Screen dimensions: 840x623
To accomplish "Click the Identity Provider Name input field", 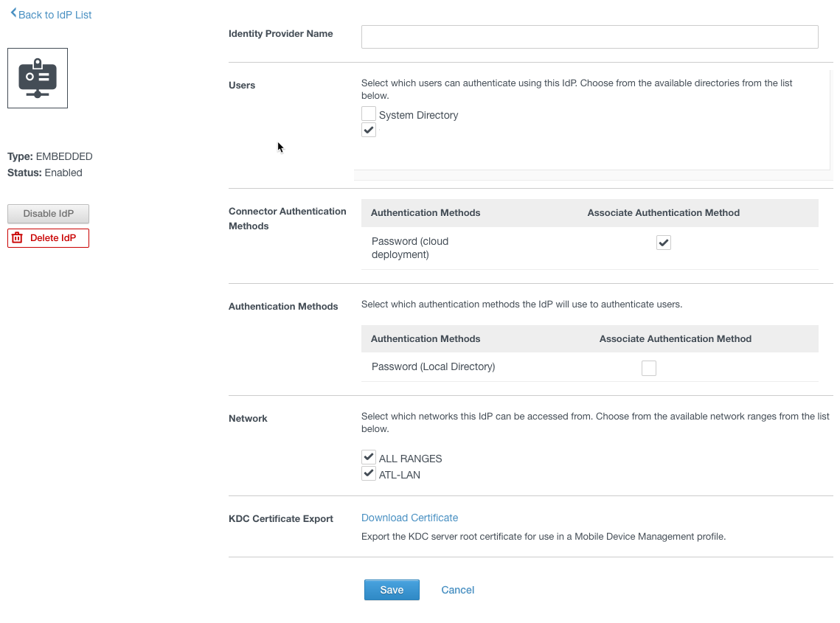I will [589, 36].
